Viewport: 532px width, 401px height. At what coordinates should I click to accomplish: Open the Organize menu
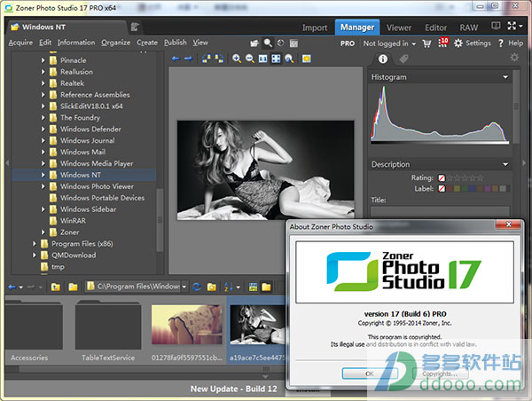point(115,43)
